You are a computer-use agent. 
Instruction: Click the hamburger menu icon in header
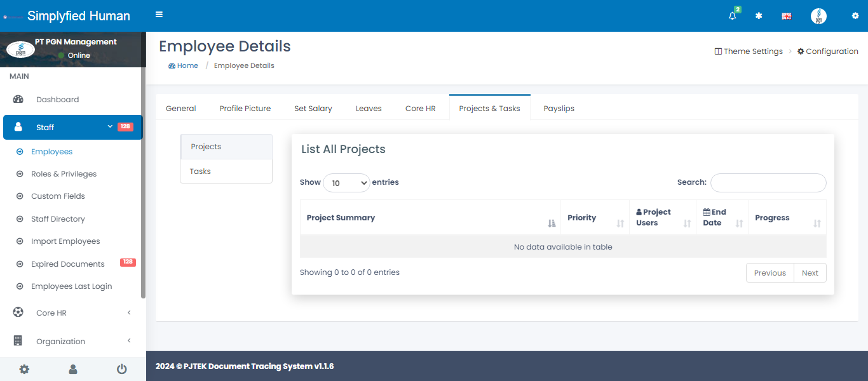click(x=159, y=15)
